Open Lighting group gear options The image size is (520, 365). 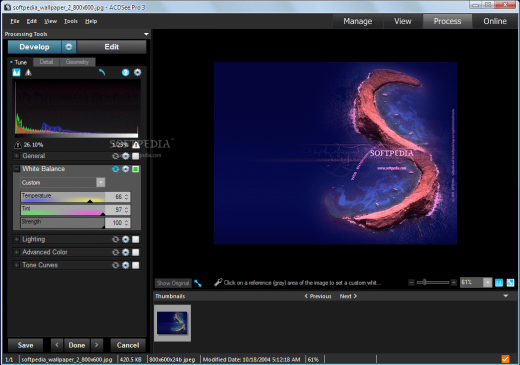point(125,239)
